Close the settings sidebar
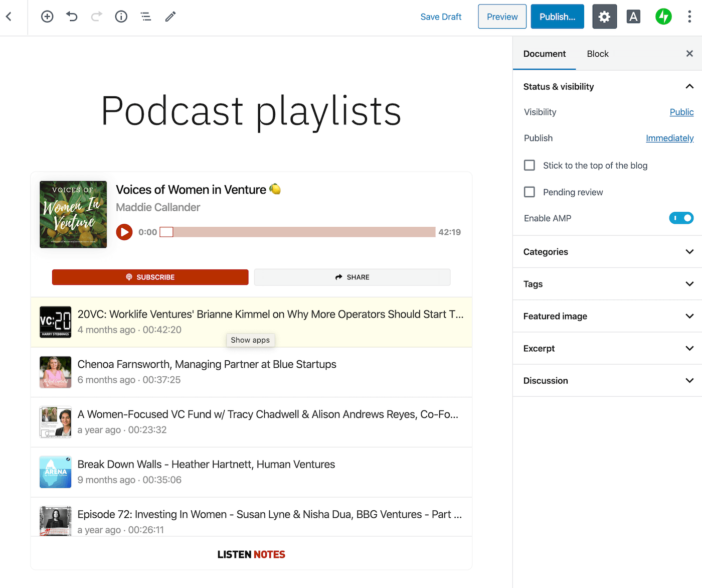 pyautogui.click(x=689, y=54)
